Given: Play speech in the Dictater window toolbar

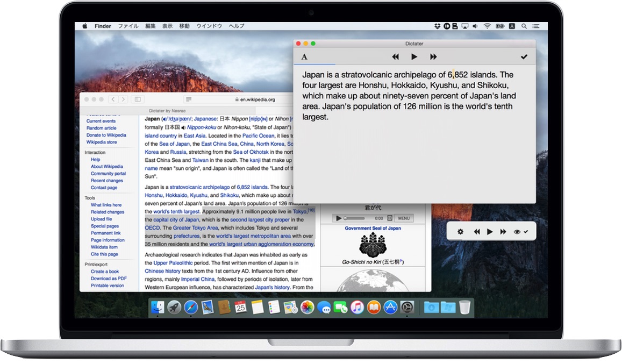Looking at the screenshot, I should click(414, 57).
